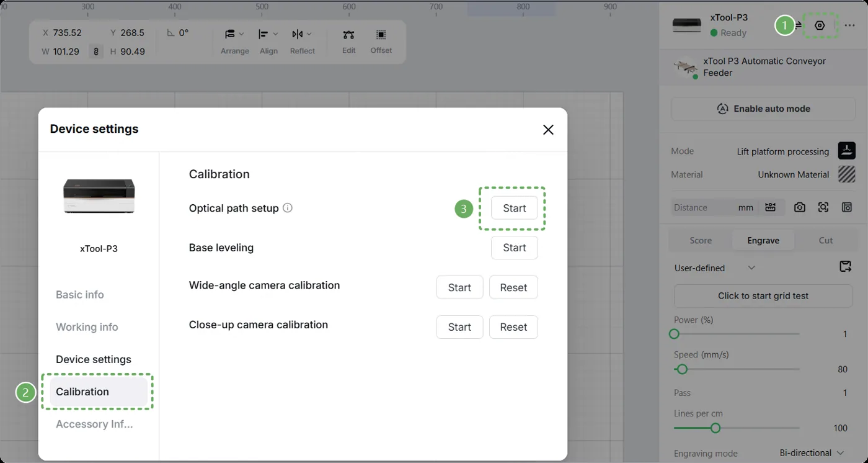The width and height of the screenshot is (868, 463).
Task: Open device settings gear icon
Action: [x=820, y=25]
